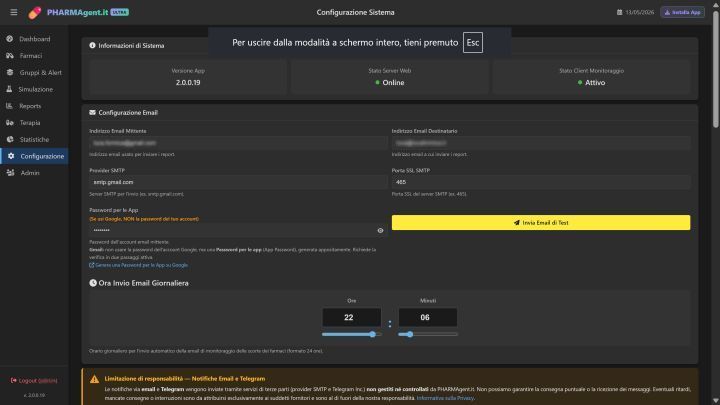The height and width of the screenshot is (405, 720).
Task: Open Dashboard menu item
Action: pos(34,39)
